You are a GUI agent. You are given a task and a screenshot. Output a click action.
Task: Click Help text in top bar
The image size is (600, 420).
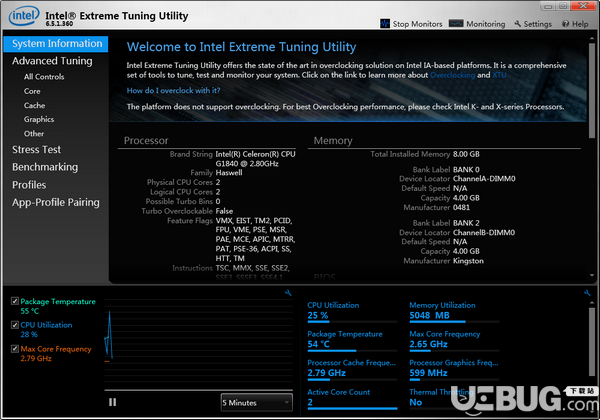pyautogui.click(x=580, y=24)
